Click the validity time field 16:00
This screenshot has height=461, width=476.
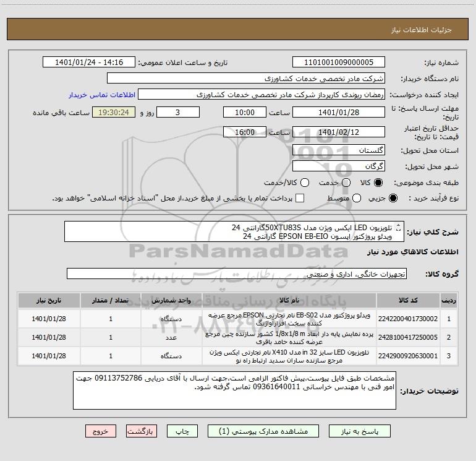245,132
